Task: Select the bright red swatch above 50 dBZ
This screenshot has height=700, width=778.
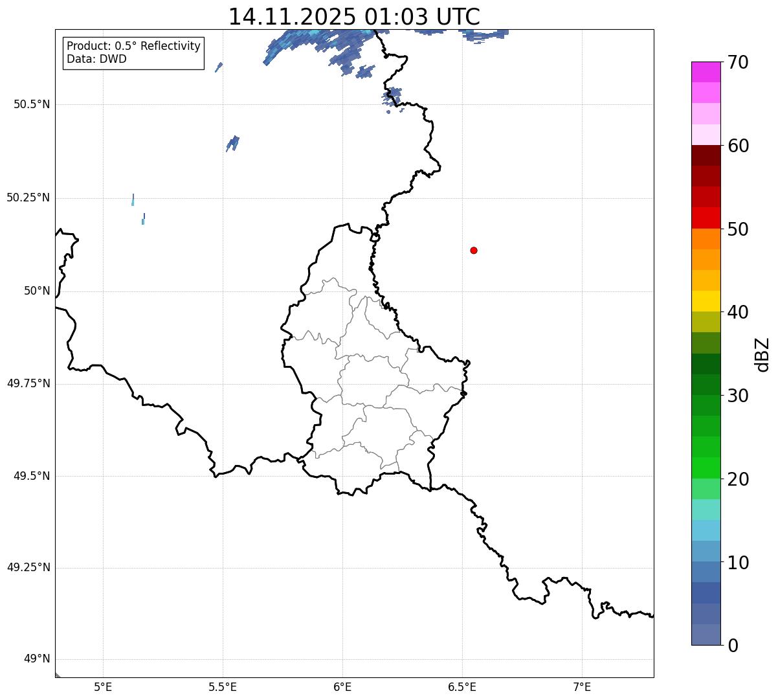Action: pos(706,218)
